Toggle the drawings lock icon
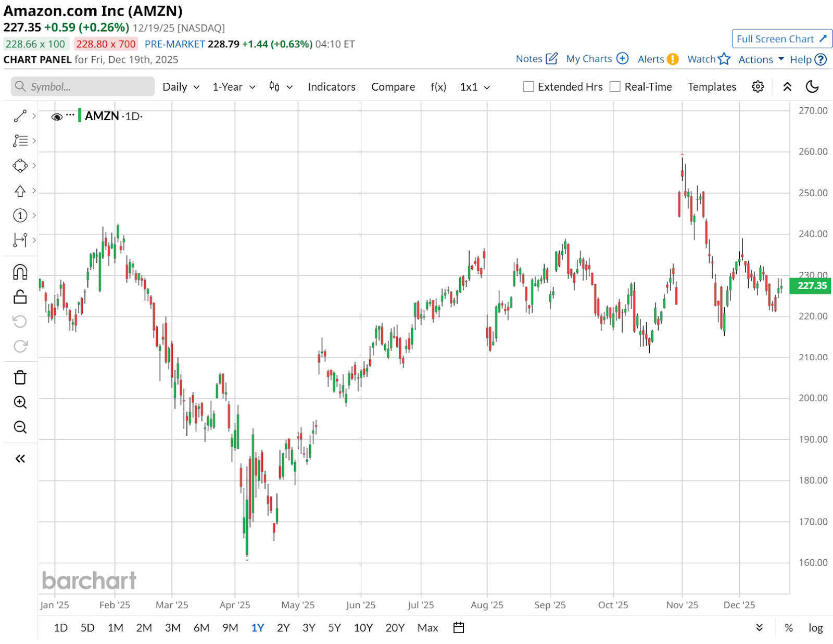833x644 pixels. pos(20,297)
